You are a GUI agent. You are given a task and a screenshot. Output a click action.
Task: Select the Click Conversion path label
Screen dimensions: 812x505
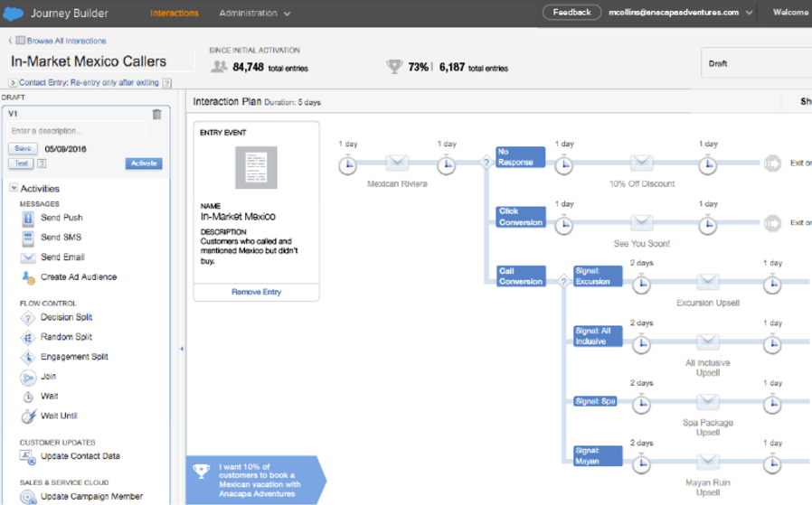pos(521,217)
